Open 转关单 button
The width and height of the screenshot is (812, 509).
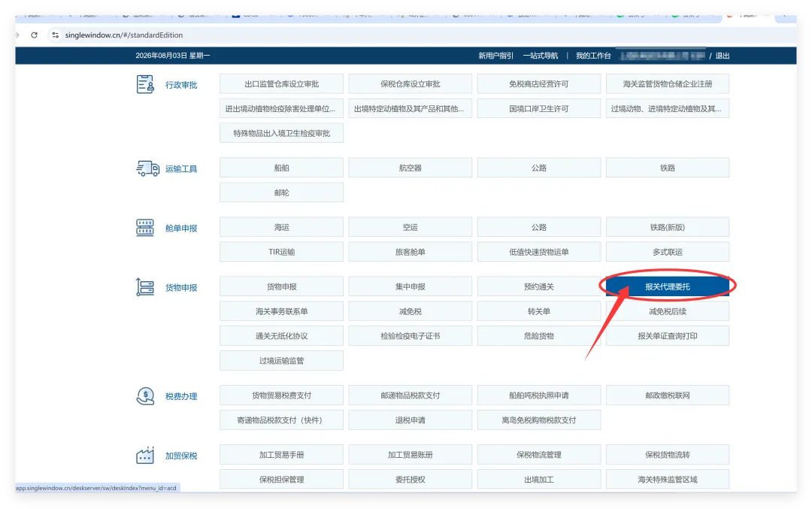pyautogui.click(x=538, y=312)
